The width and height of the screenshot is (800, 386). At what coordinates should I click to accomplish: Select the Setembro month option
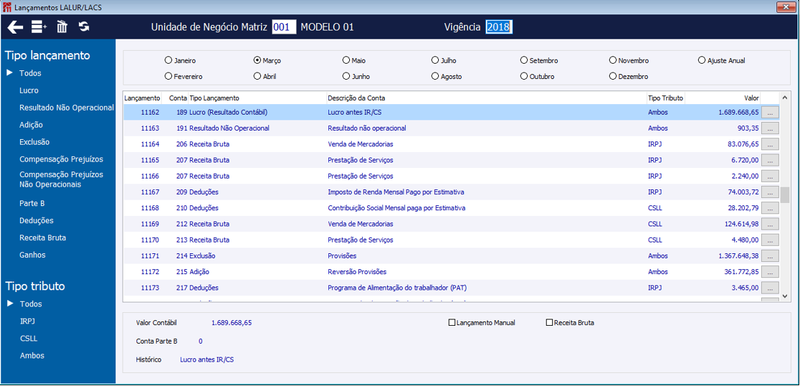tap(539, 60)
